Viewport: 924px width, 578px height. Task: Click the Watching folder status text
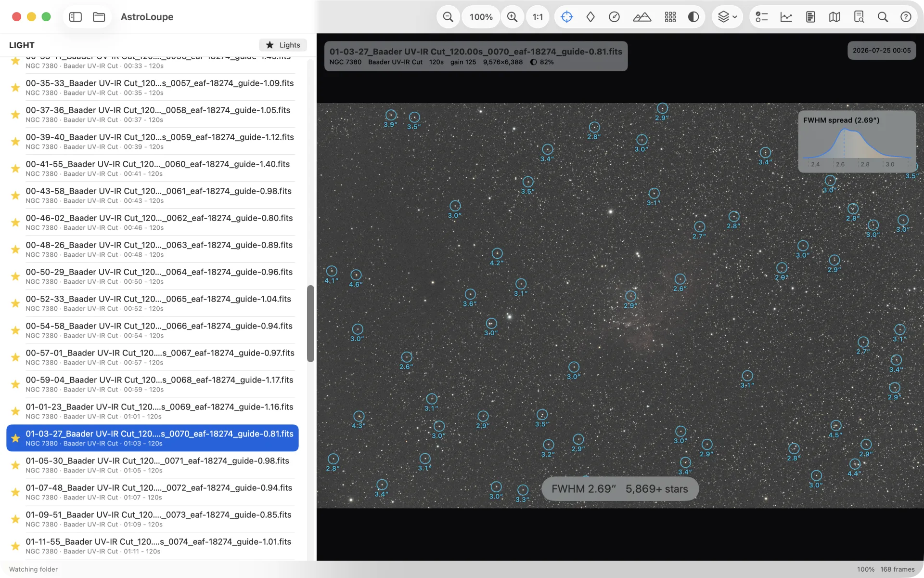[x=33, y=569]
